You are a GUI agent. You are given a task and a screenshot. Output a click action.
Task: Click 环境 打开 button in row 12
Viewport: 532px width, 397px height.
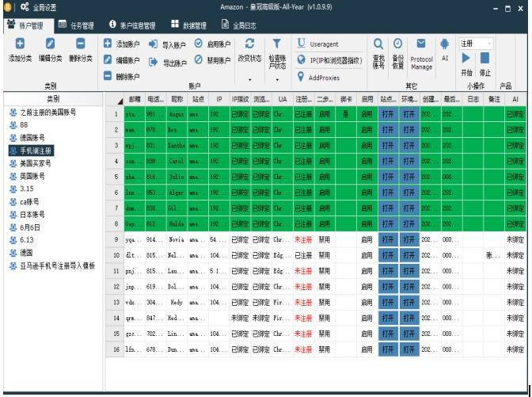tap(409, 287)
